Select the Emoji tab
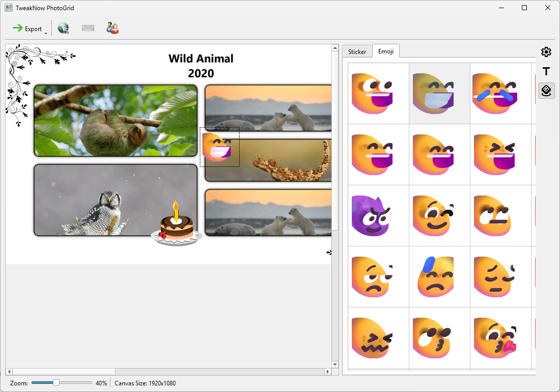The width and height of the screenshot is (560, 392). point(386,51)
